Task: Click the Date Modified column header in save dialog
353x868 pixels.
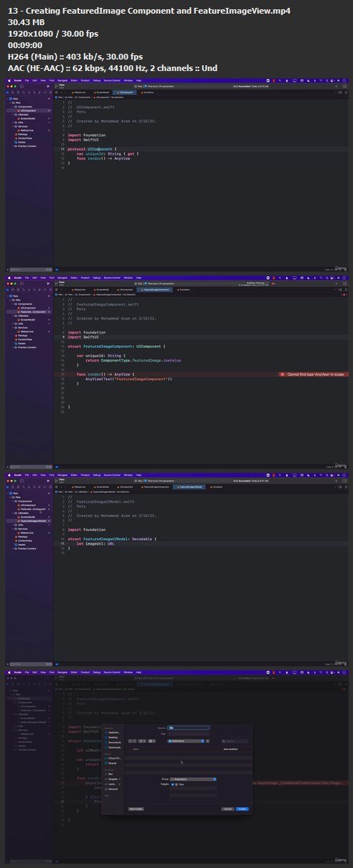Action: coord(230,749)
